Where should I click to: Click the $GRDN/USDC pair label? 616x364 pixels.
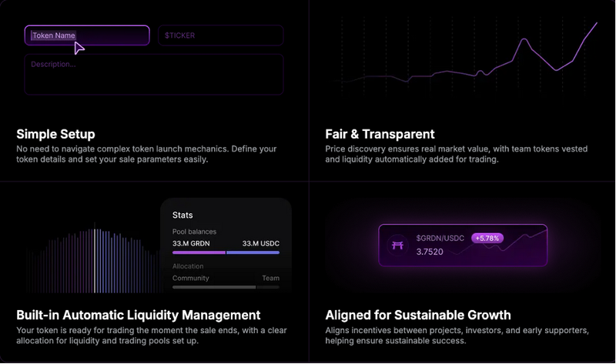(x=441, y=239)
